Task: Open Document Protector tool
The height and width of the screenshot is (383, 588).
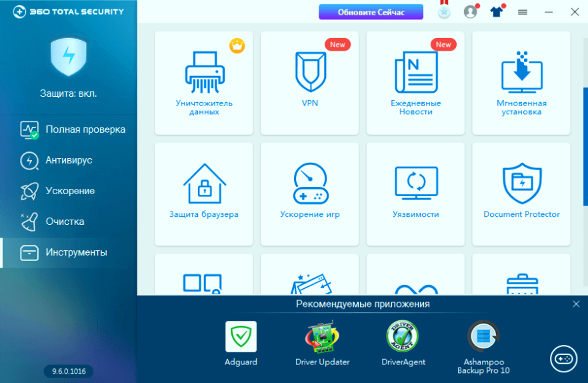Action: (x=521, y=194)
